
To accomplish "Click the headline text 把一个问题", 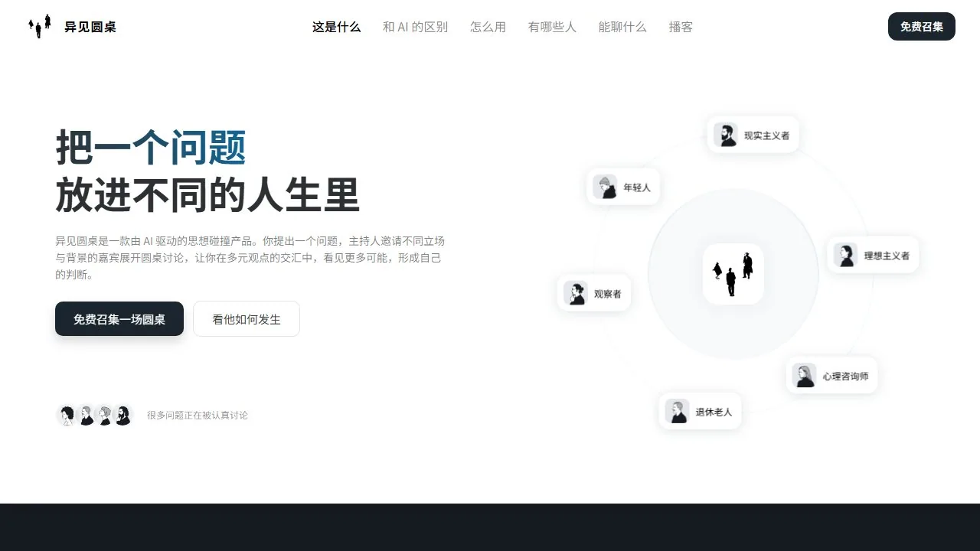I will (x=151, y=147).
